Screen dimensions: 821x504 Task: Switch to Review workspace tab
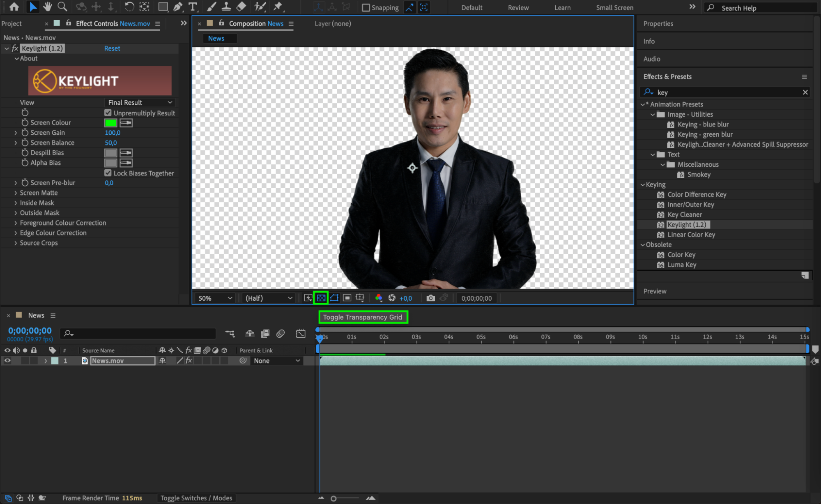coord(518,8)
